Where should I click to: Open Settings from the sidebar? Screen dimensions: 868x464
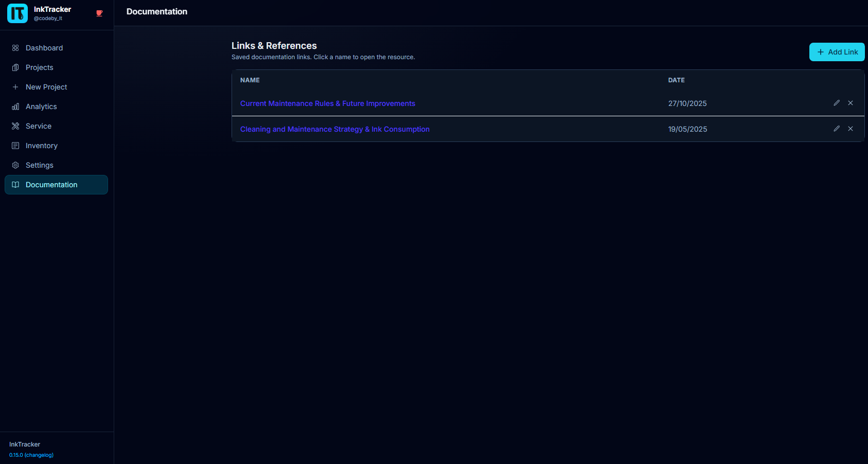[57, 165]
